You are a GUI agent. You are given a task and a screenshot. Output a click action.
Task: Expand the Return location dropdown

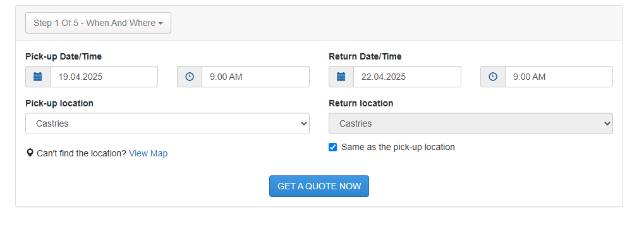pos(471,123)
